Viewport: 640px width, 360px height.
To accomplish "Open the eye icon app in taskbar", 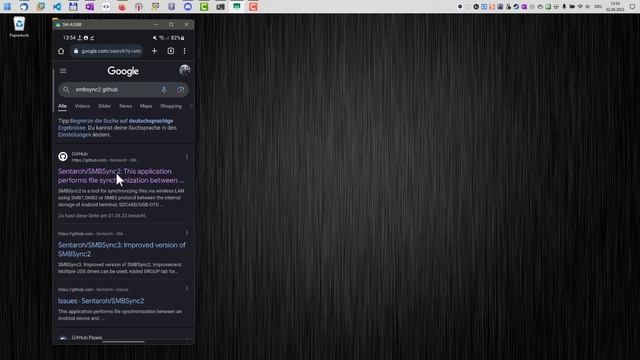I will (x=106, y=7).
